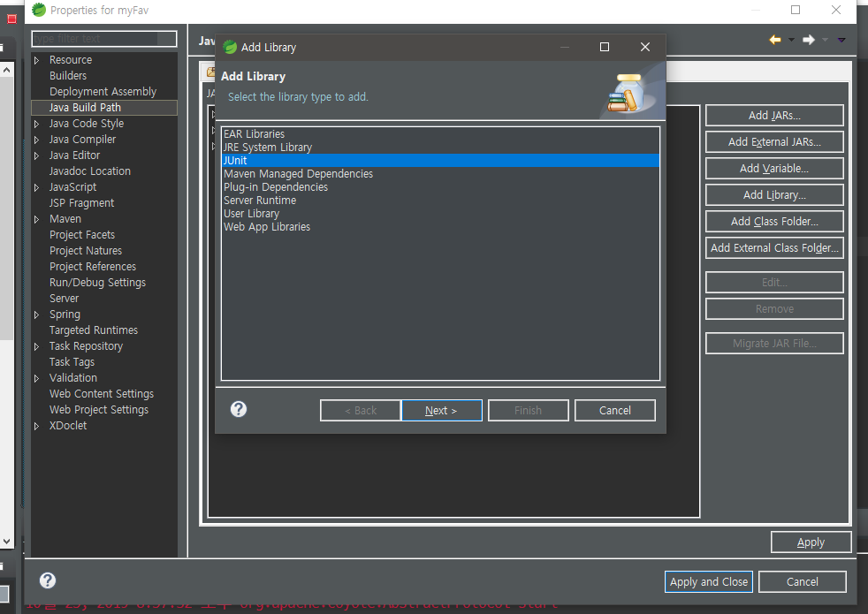The width and height of the screenshot is (868, 614).
Task: Click the forward arrow in Properties header
Action: (x=809, y=39)
